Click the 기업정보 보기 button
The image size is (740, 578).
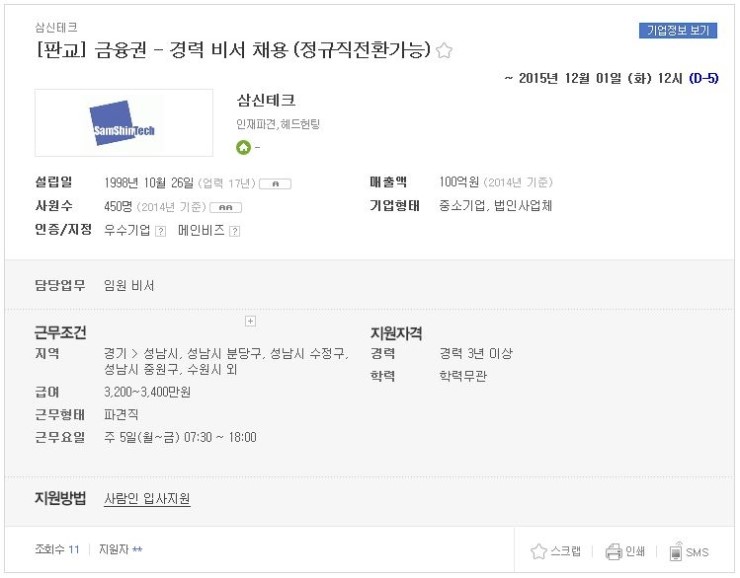click(678, 31)
